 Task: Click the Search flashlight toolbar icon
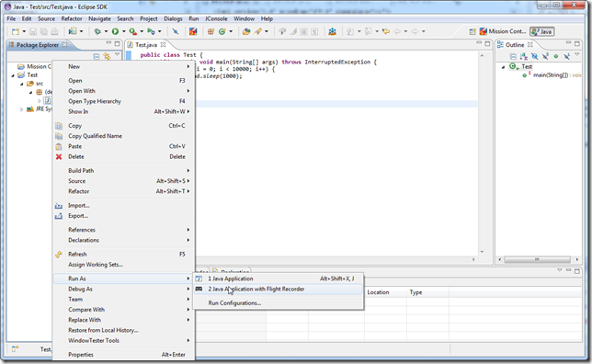click(x=258, y=32)
